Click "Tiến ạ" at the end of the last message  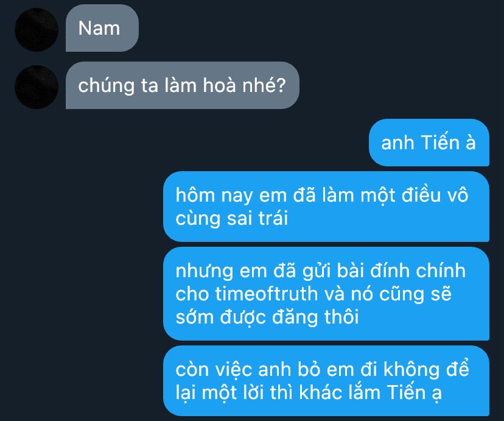point(415,393)
